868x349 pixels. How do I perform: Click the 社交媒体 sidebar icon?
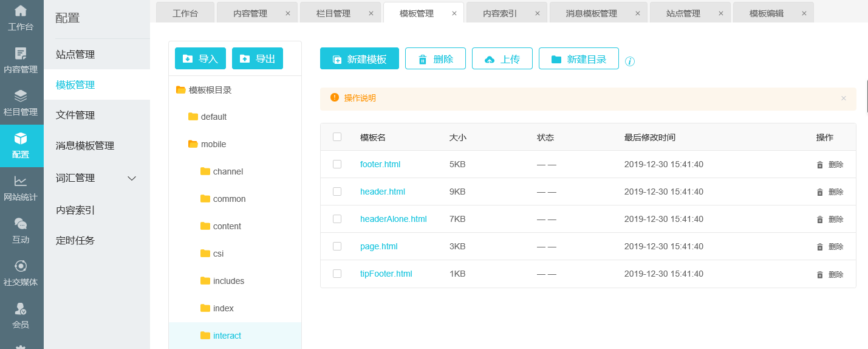coord(21,266)
